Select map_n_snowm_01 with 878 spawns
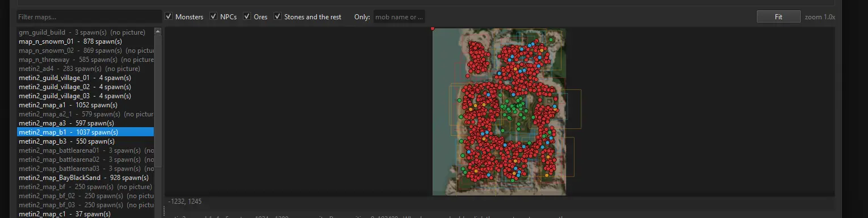The height and width of the screenshot is (218, 868). point(86,41)
